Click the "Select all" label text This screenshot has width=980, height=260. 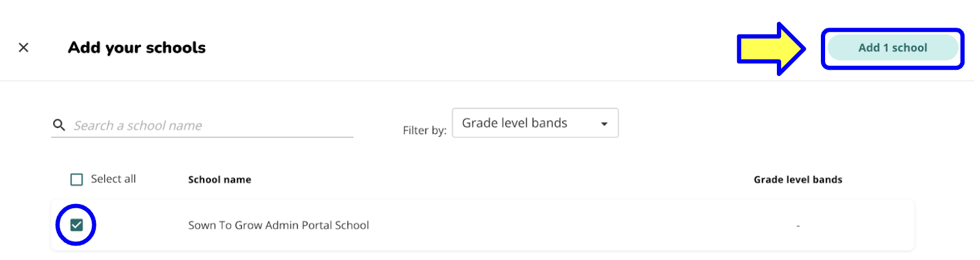tap(113, 179)
